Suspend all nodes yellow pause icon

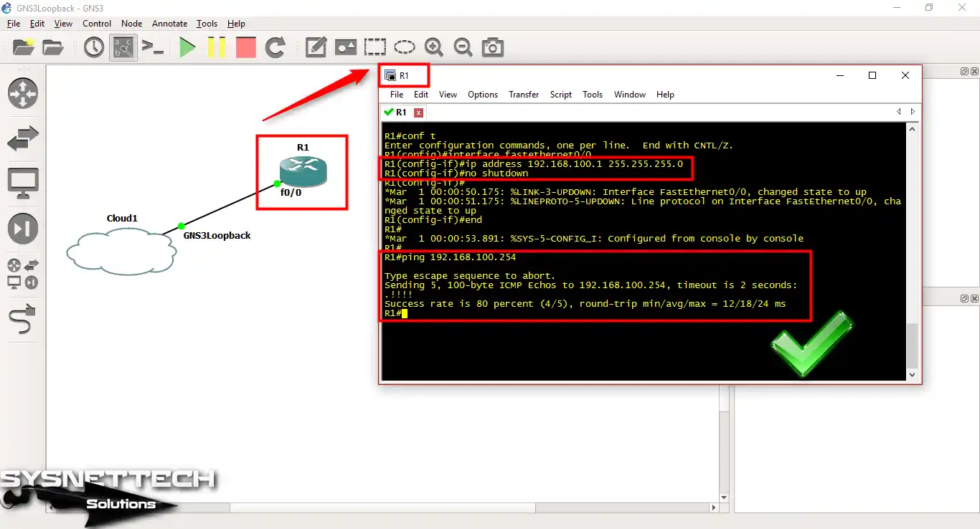tap(217, 48)
